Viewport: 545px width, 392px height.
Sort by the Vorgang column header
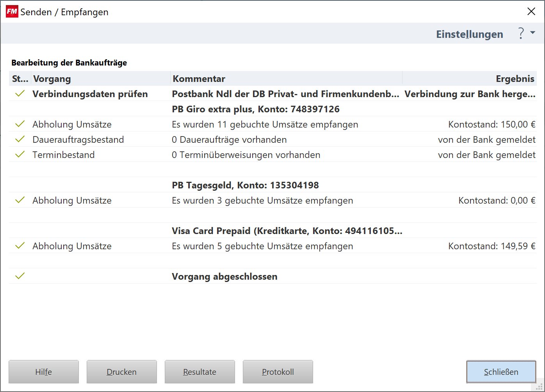101,79
